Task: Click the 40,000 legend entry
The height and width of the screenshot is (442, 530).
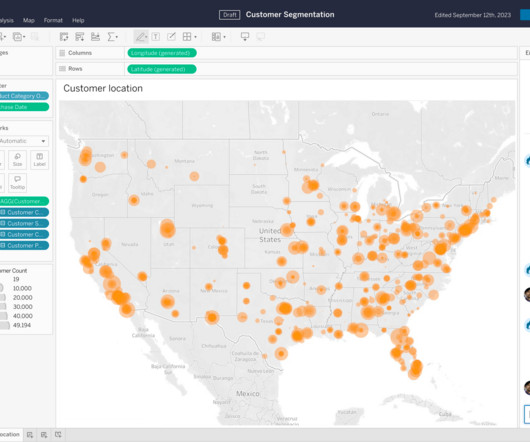Action: tap(23, 316)
